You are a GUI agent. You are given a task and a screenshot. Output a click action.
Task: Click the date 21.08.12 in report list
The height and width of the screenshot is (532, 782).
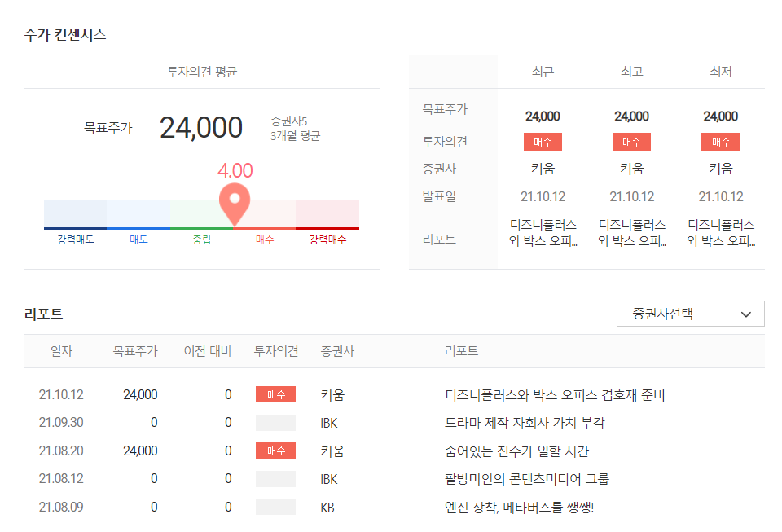coord(61,479)
